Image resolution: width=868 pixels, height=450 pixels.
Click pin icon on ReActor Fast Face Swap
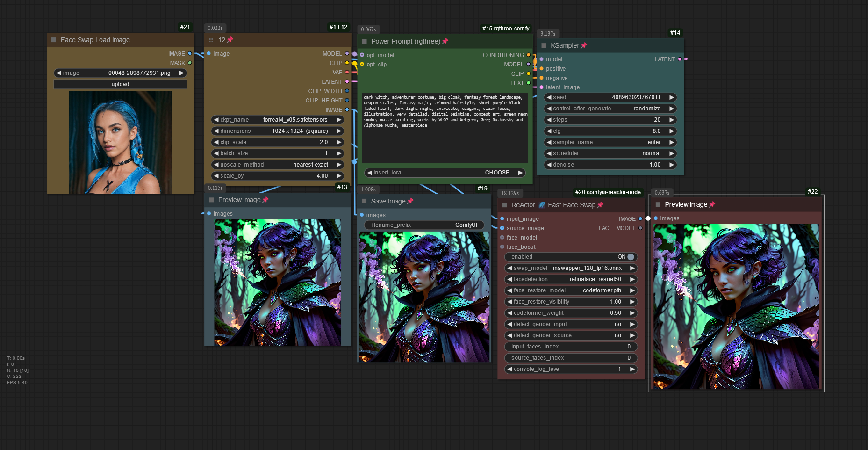click(601, 205)
